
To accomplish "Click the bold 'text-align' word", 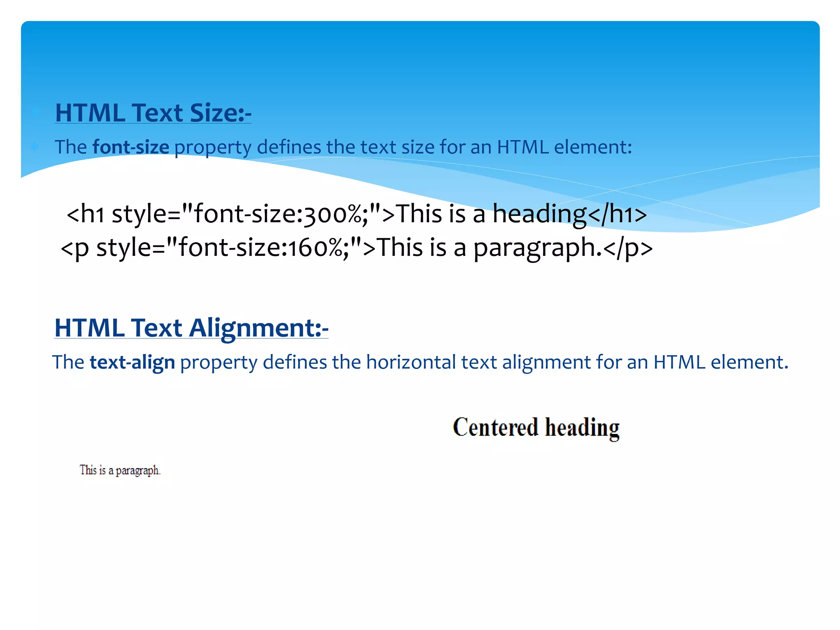I will (x=132, y=363).
